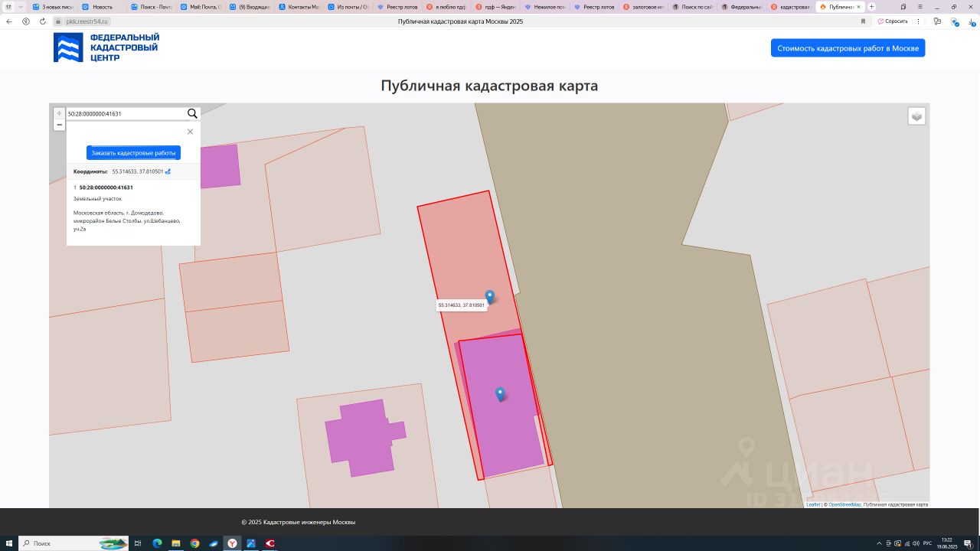Switch to Контакты Mail tab
This screenshot has width=980, height=551.
[299, 7]
